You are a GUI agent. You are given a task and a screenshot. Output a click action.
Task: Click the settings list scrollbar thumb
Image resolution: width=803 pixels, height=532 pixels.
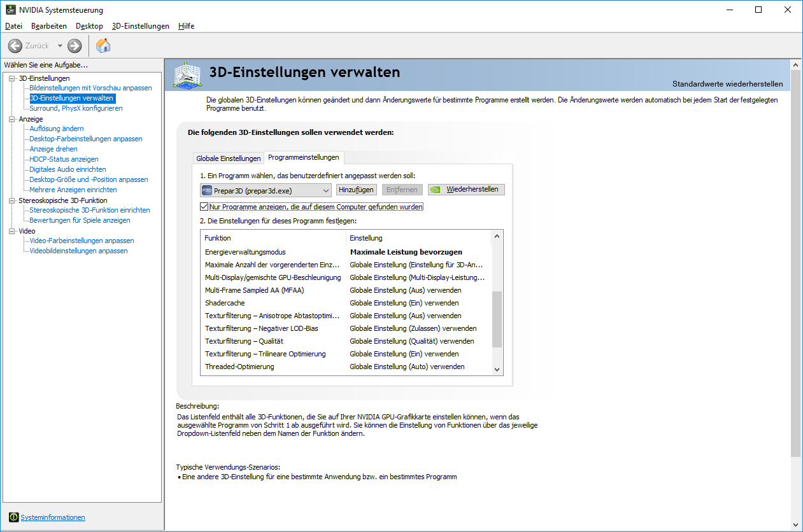497,319
